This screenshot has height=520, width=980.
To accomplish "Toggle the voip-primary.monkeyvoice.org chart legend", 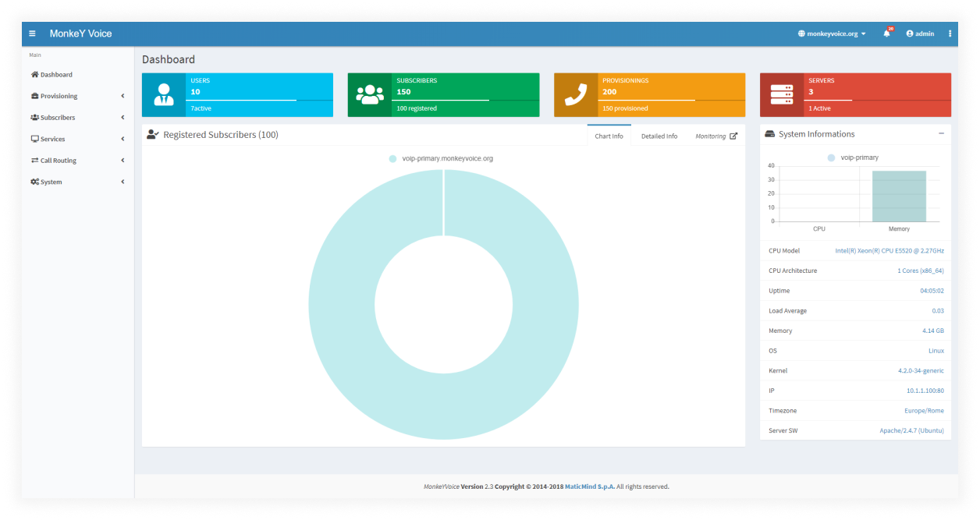I will point(441,158).
